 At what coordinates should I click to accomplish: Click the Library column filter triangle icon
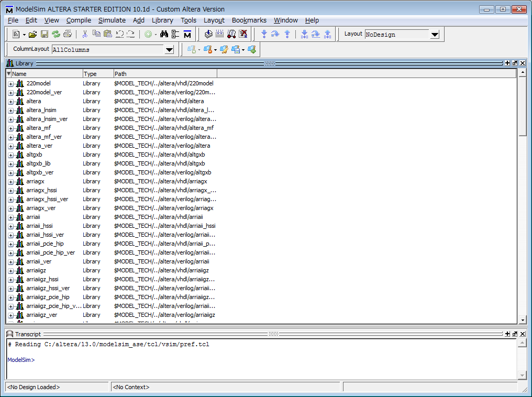click(x=9, y=74)
